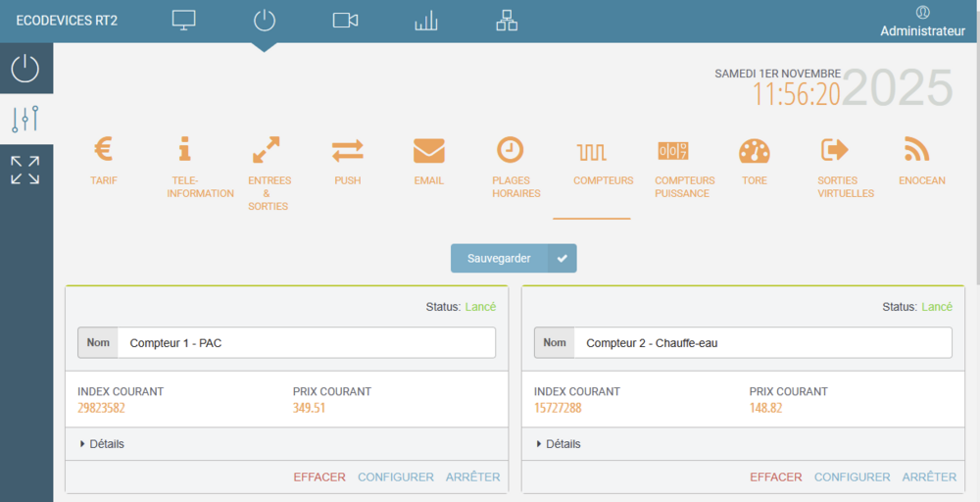The width and height of the screenshot is (980, 502).
Task: Click the checkmark part of Sauvegarder button
Action: click(562, 259)
